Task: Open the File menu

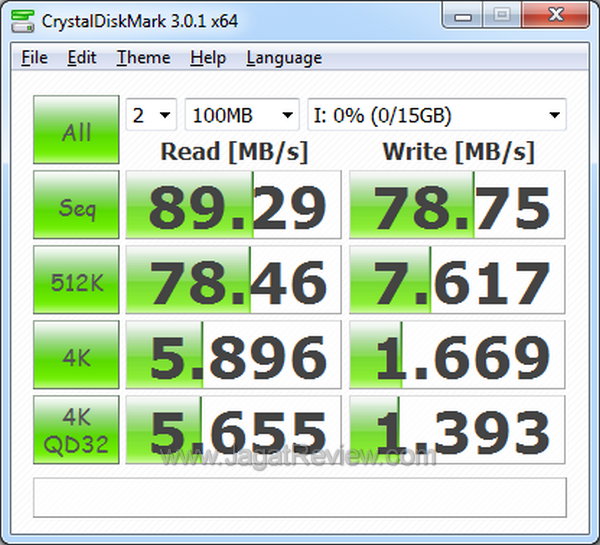Action: 34,58
